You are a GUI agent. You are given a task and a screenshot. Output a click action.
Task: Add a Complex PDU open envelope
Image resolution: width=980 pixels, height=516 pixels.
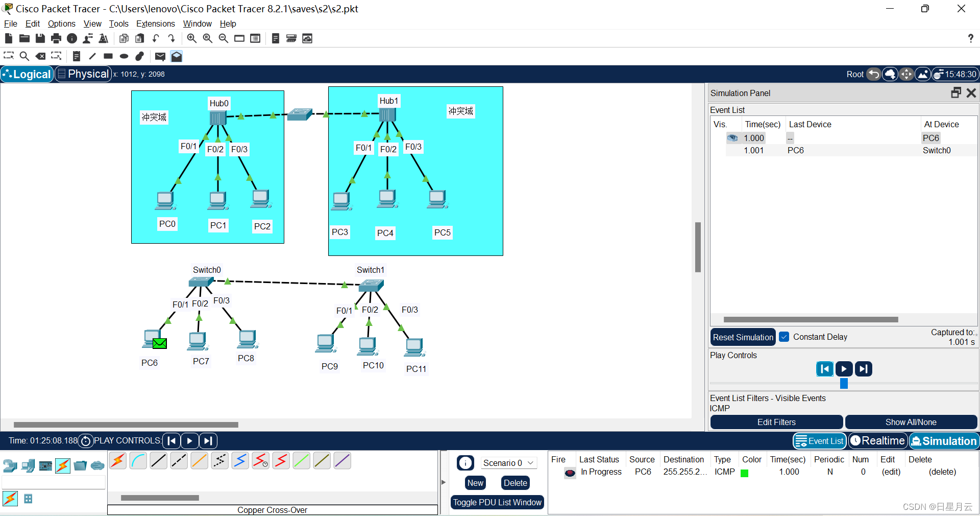click(177, 56)
